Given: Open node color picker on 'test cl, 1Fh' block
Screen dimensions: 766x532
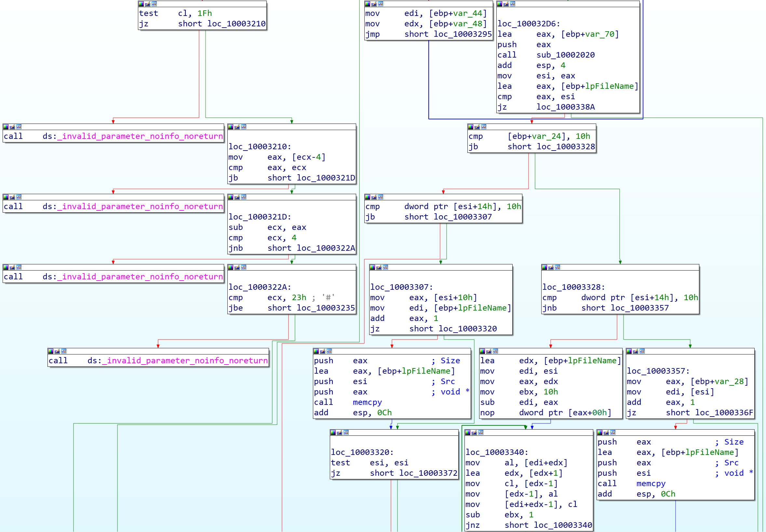Looking at the screenshot, I should pos(141,4).
